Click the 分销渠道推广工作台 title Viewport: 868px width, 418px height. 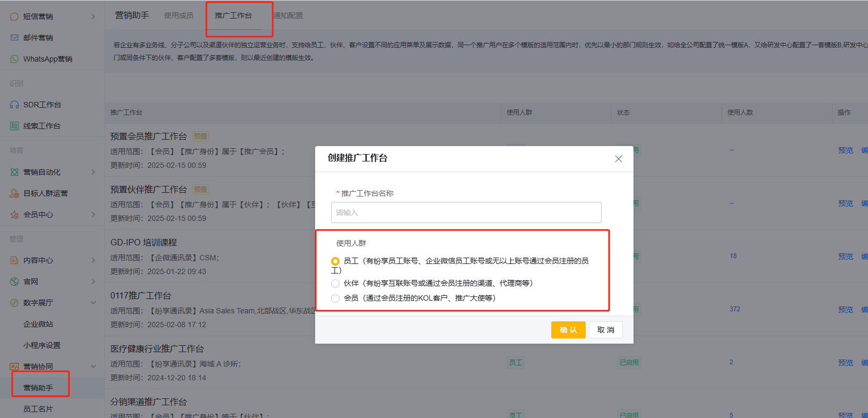(149, 402)
